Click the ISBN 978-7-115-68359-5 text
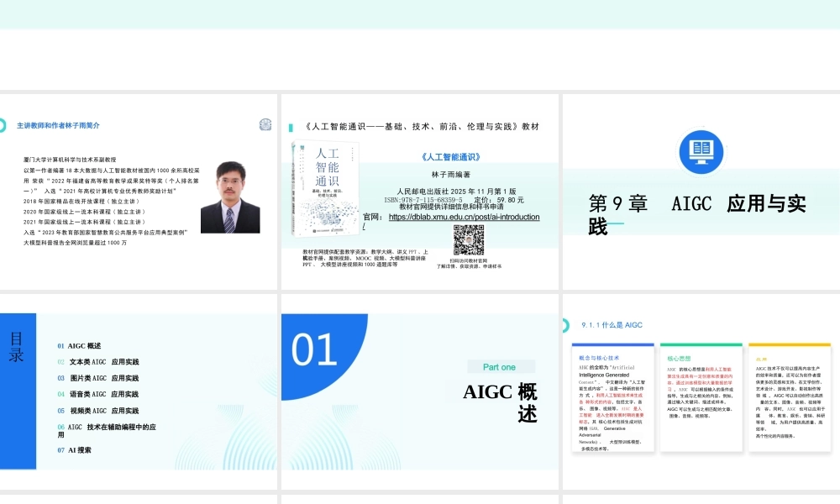840x504 pixels. pos(423,200)
